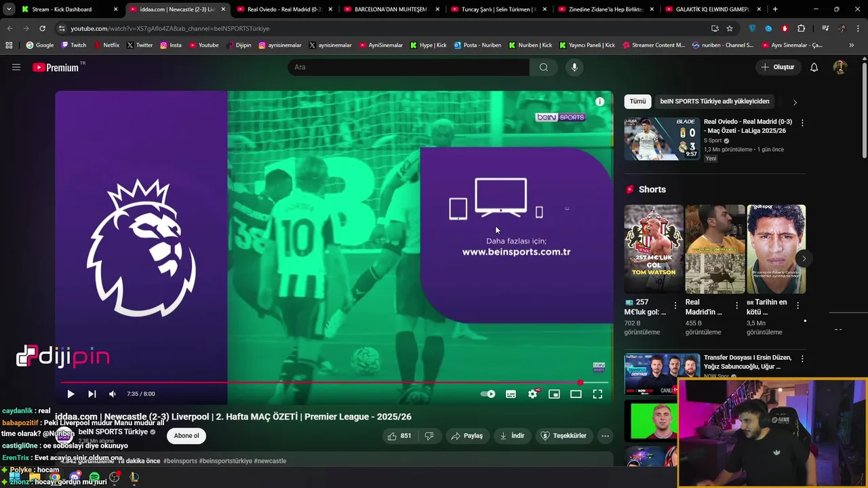Switch to BARCELONA'DAN MUHTEŞEM tab
This screenshot has height=488, width=868.
point(392,9)
